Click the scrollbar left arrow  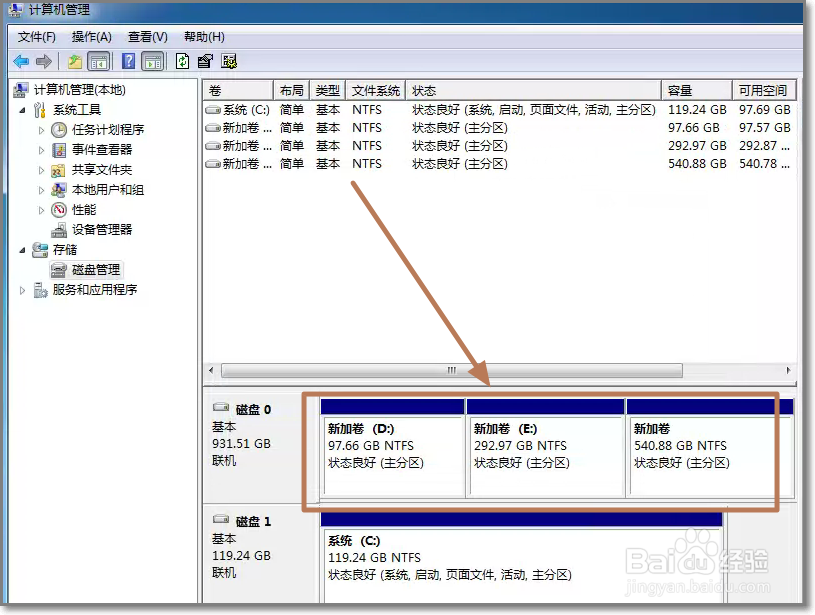pos(211,371)
